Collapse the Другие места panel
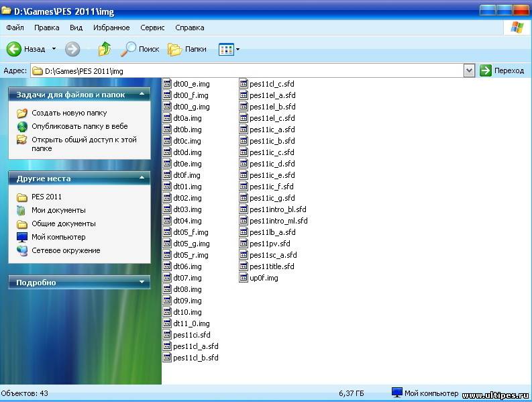The width and height of the screenshot is (532, 402). point(142,179)
